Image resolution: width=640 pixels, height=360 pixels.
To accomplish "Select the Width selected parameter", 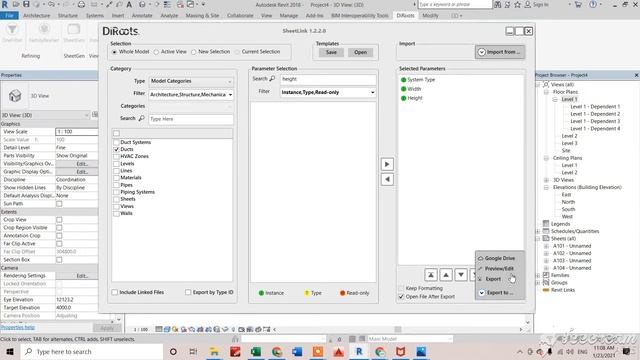I will pyautogui.click(x=414, y=89).
